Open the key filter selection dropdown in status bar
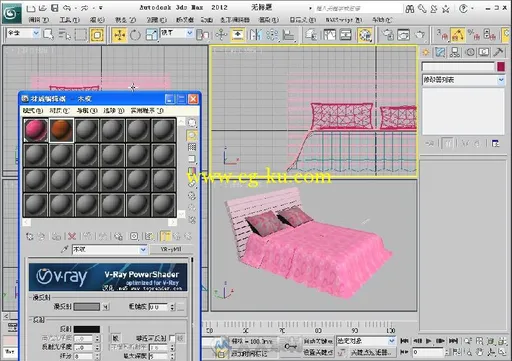The width and height of the screenshot is (512, 361). coord(366,341)
